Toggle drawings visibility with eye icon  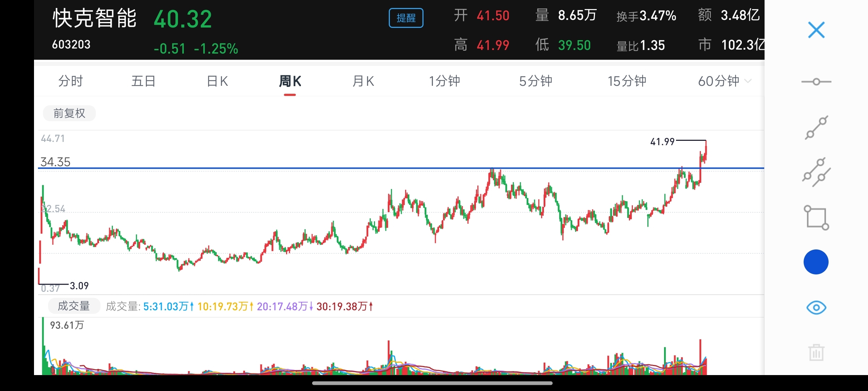[x=816, y=308]
